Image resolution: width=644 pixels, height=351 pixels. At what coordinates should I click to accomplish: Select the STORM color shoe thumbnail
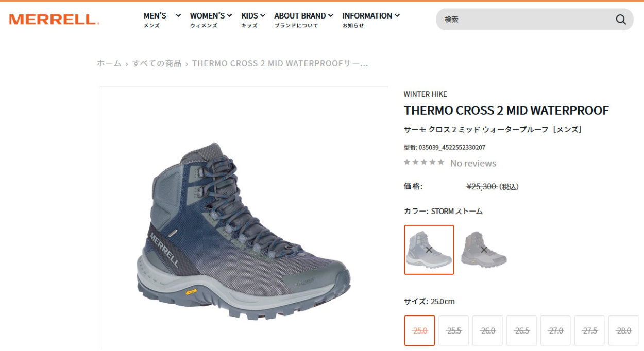click(429, 250)
